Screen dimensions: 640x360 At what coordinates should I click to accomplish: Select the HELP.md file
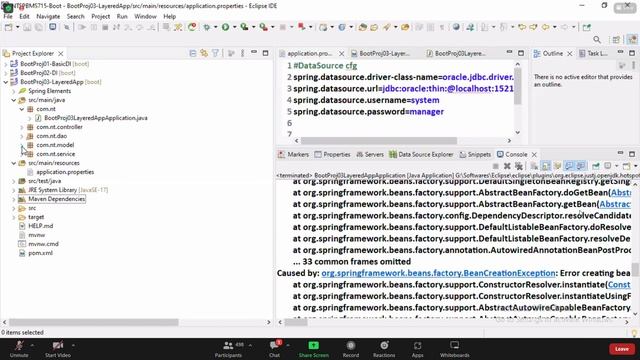tap(40, 226)
